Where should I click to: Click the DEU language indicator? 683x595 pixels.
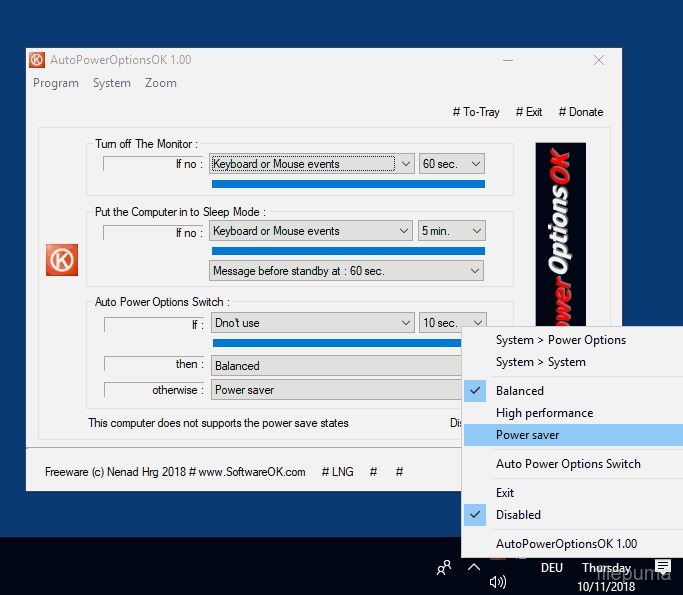coord(551,568)
